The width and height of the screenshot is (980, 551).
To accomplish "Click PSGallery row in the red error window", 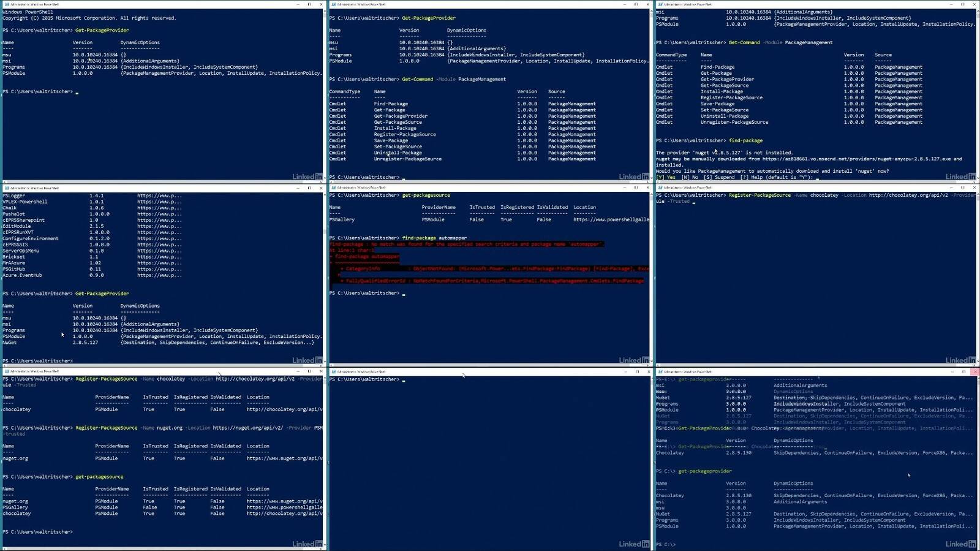I will pos(489,219).
